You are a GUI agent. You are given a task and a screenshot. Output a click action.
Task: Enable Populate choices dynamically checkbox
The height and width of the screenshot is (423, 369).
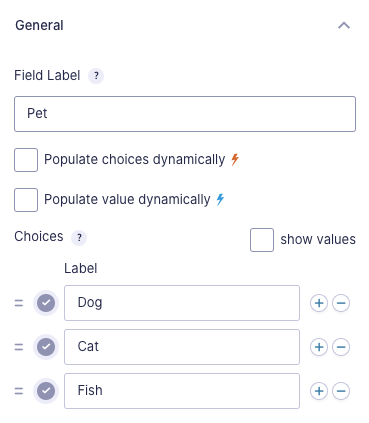click(26, 160)
